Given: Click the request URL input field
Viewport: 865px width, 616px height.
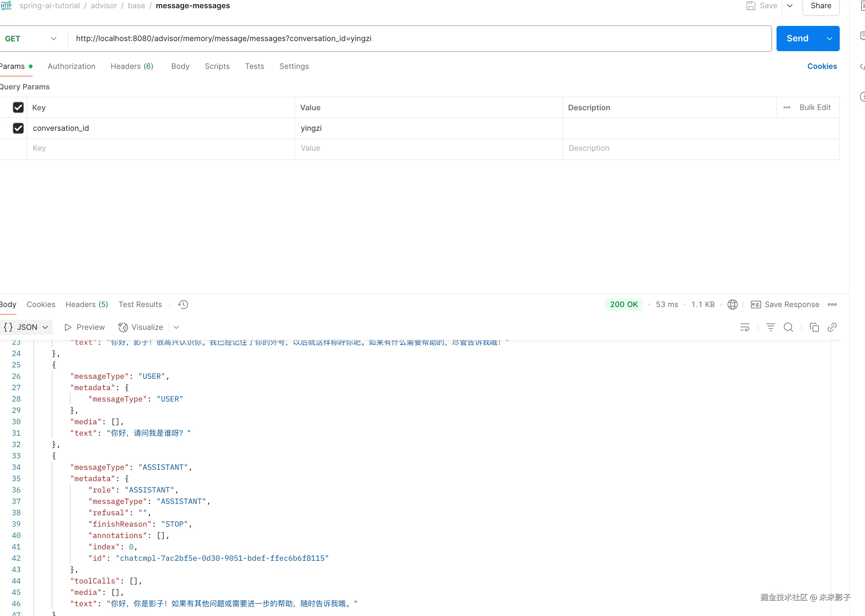Looking at the screenshot, I should (x=417, y=39).
